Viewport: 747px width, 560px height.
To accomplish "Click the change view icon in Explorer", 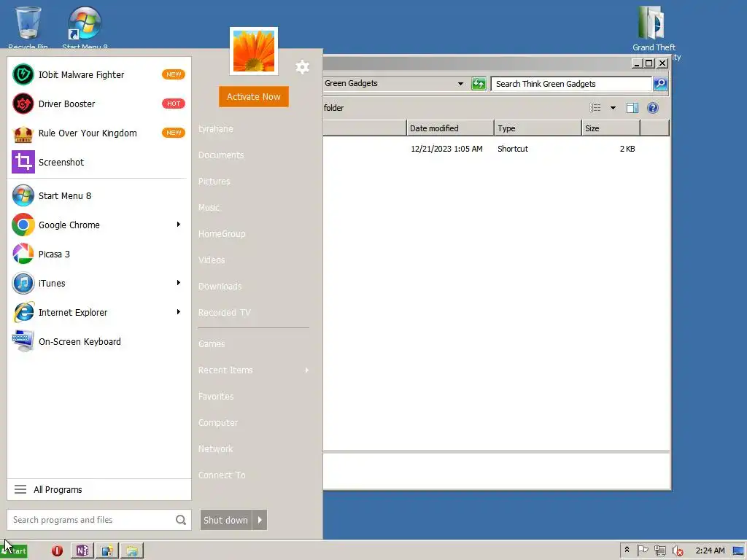I will (595, 108).
